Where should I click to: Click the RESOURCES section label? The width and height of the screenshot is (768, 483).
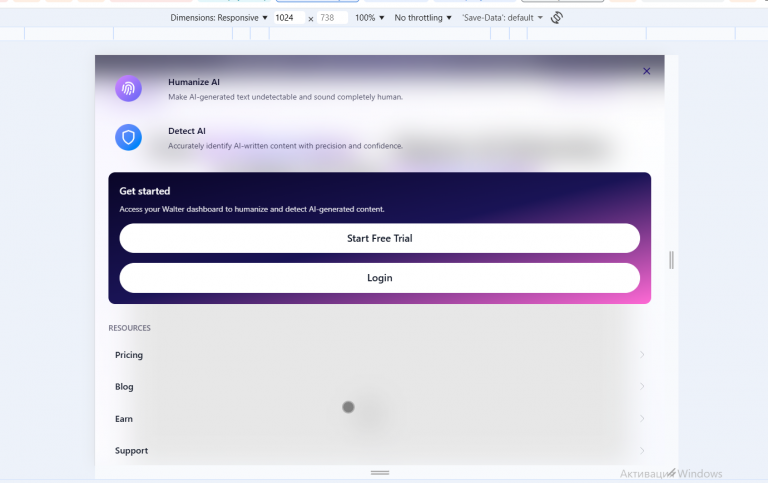[x=129, y=328]
